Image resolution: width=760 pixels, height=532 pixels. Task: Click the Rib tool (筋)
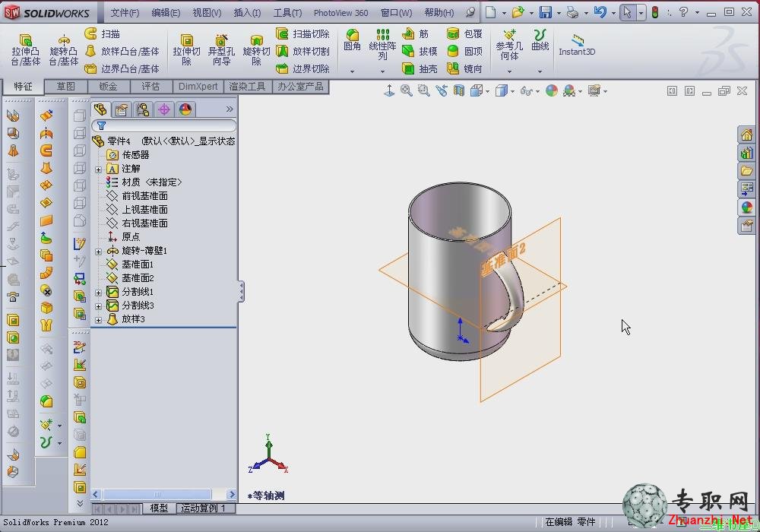(416, 34)
